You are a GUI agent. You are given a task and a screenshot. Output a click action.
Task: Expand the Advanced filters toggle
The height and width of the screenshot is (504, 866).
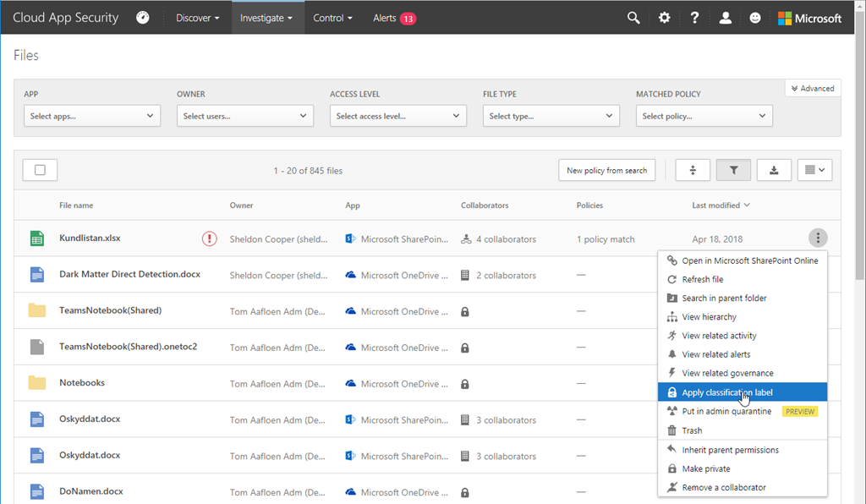(x=813, y=88)
